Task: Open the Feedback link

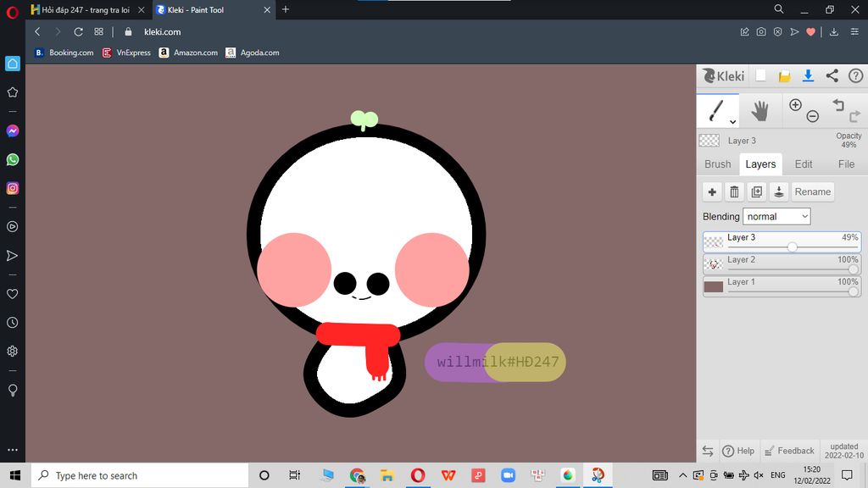Action: [x=789, y=451]
